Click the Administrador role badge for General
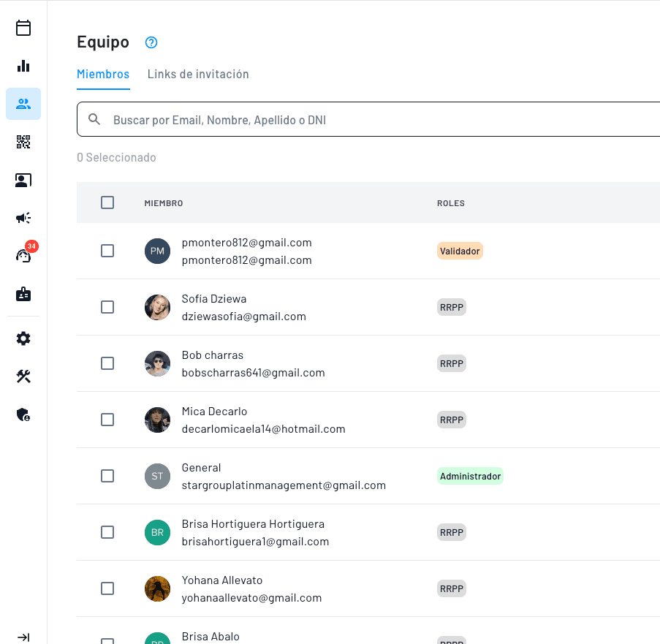660x644 pixels. 470,476
